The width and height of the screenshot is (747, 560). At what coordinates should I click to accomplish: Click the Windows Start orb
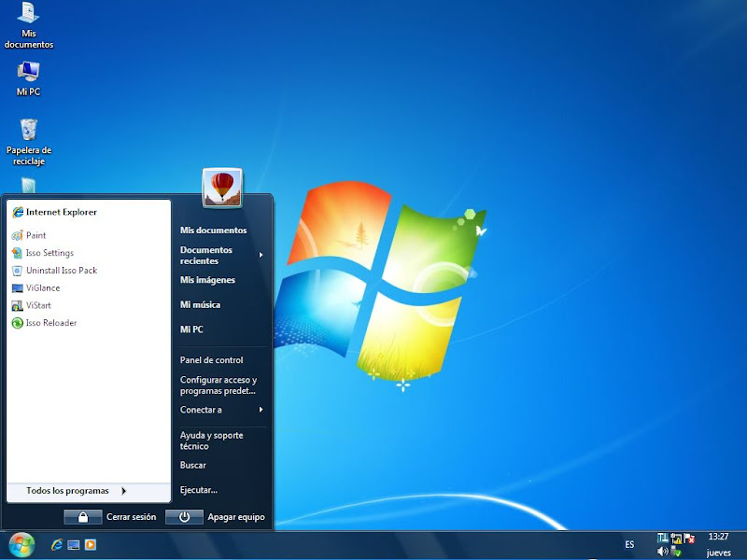coord(21,545)
